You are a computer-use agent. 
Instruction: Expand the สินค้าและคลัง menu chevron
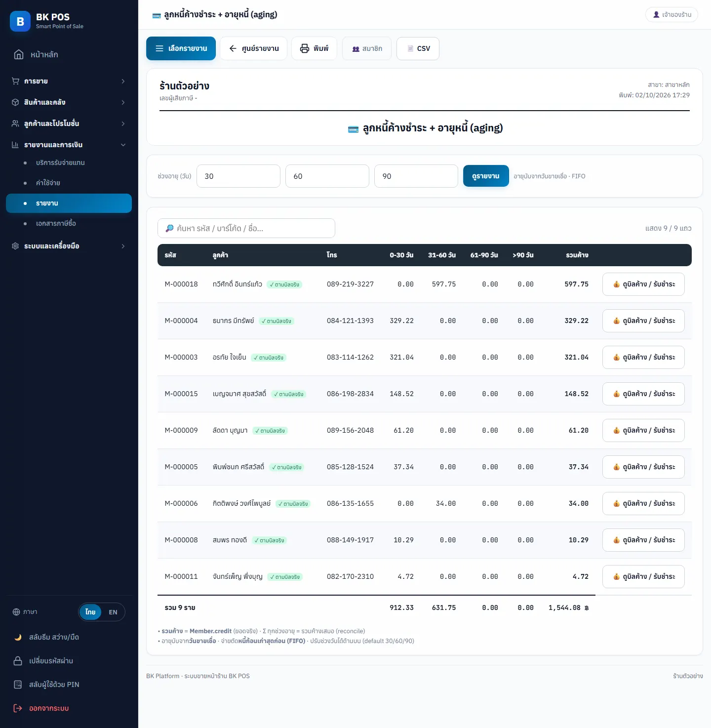coord(123,102)
